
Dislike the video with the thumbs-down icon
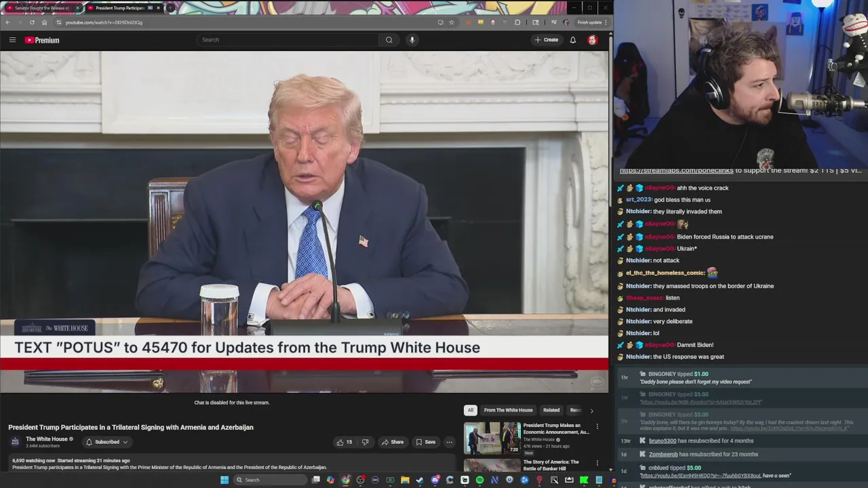pos(365,442)
